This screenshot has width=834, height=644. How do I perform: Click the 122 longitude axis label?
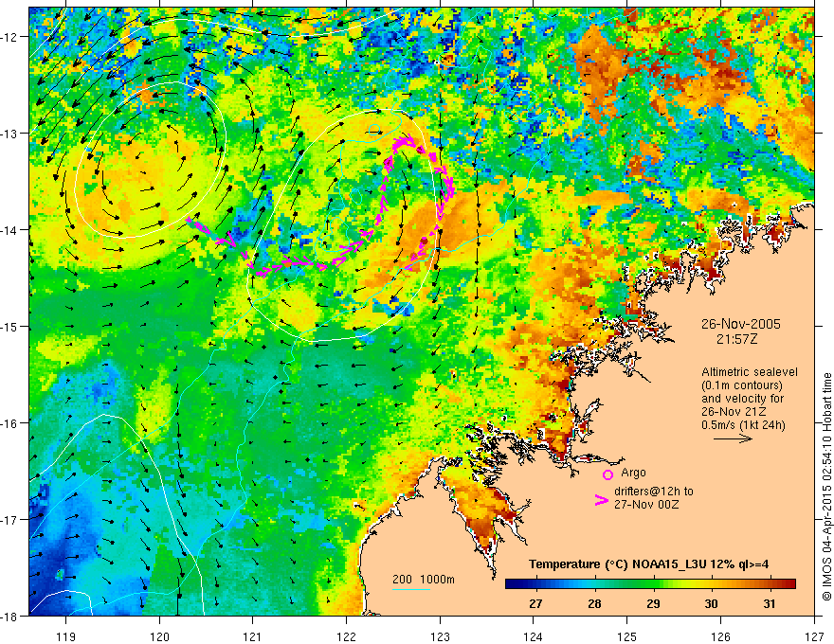[346, 636]
